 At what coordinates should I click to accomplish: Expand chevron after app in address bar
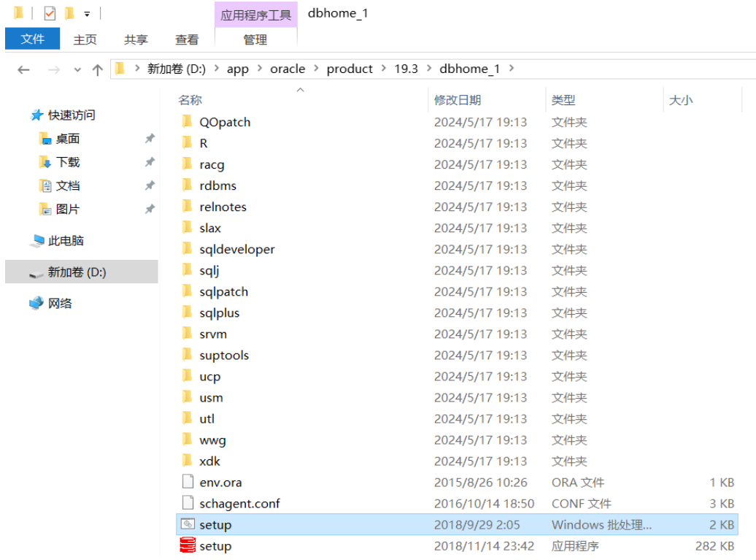click(x=260, y=69)
